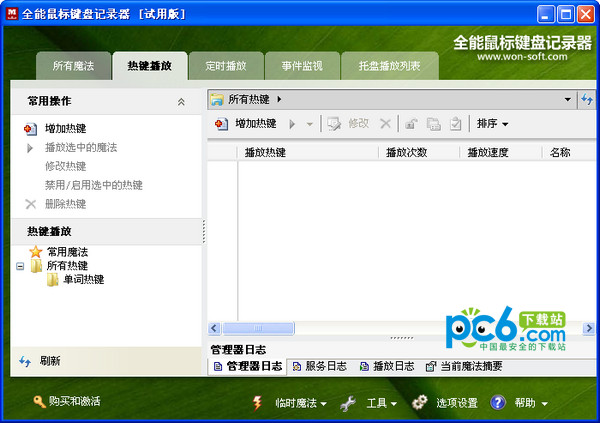Click the 播放速度 column header
This screenshot has height=423, width=600.
click(x=501, y=153)
